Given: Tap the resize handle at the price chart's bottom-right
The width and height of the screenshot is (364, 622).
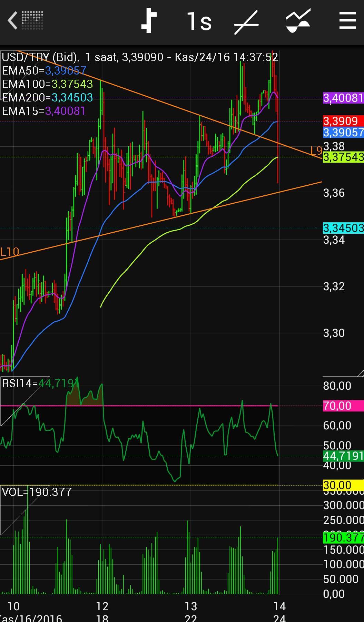Looking at the screenshot, I should (x=360, y=373).
